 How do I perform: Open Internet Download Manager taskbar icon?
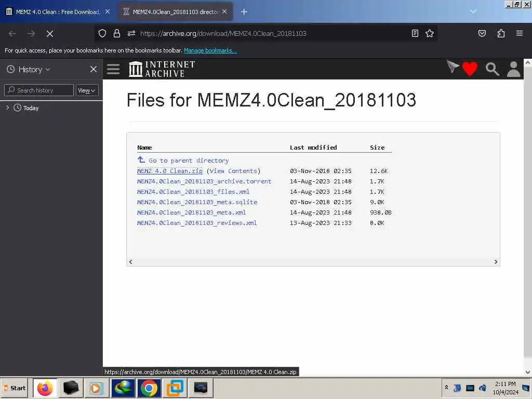[123, 388]
